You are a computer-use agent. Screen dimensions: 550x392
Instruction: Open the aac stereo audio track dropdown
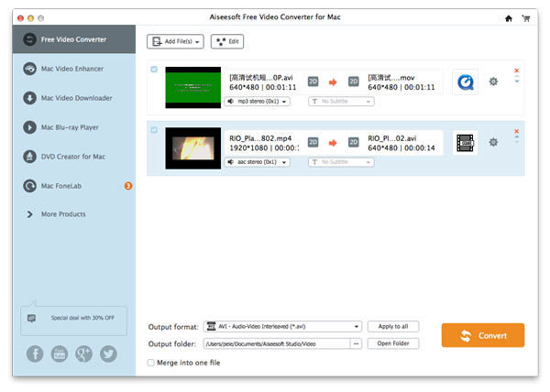257,162
